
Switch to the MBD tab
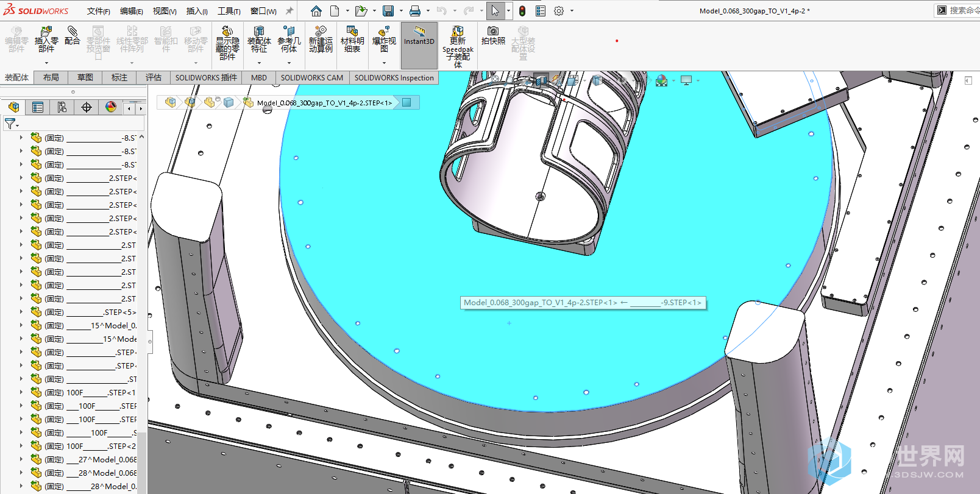tap(259, 77)
